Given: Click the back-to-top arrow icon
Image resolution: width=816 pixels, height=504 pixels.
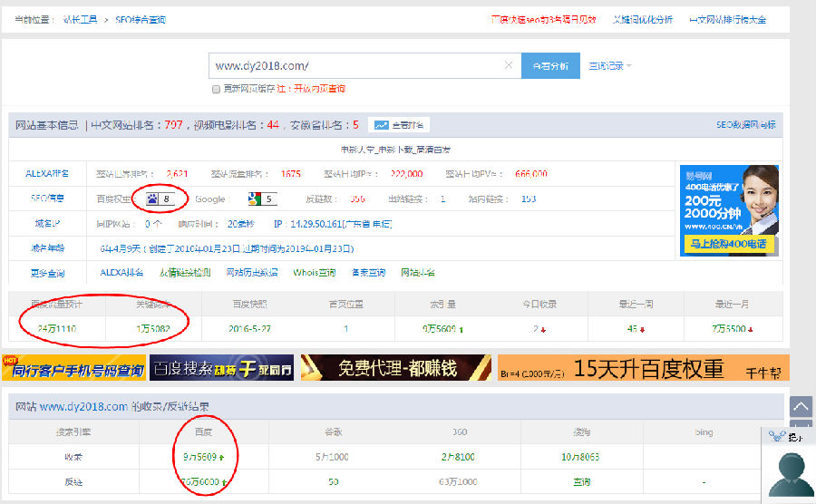Looking at the screenshot, I should 801,406.
